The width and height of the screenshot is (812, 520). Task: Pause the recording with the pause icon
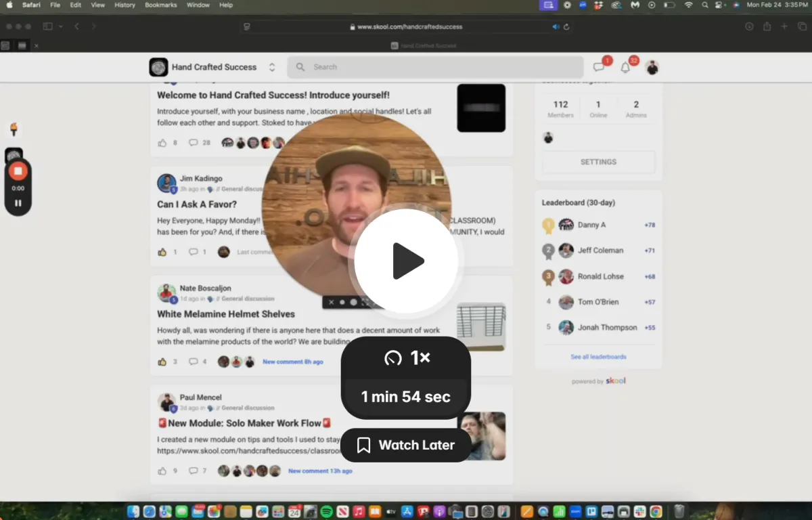[18, 202]
